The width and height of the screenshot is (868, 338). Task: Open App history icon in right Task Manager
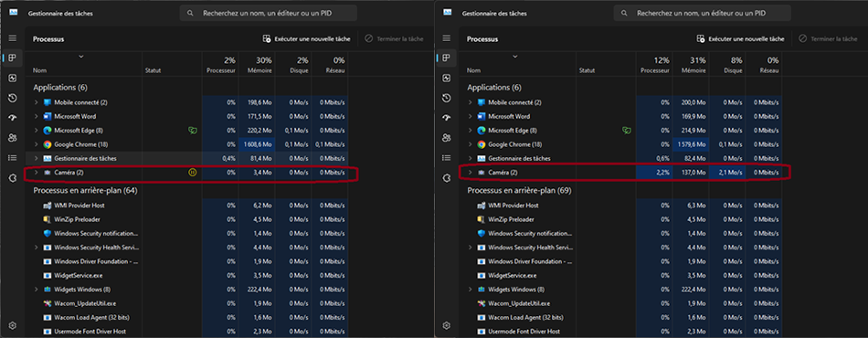[447, 98]
